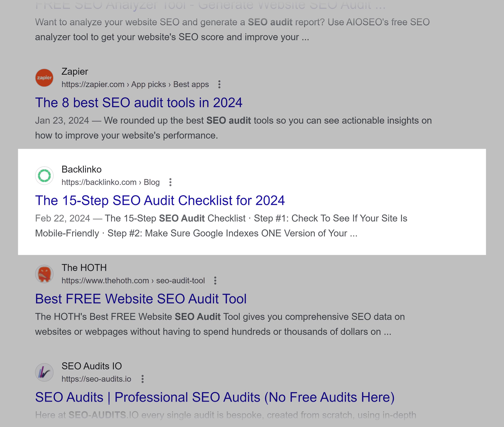Screen dimensions: 504x427
Task: Open "The 15-Step SEO Audit Checklist for 2024"
Action: (x=160, y=201)
